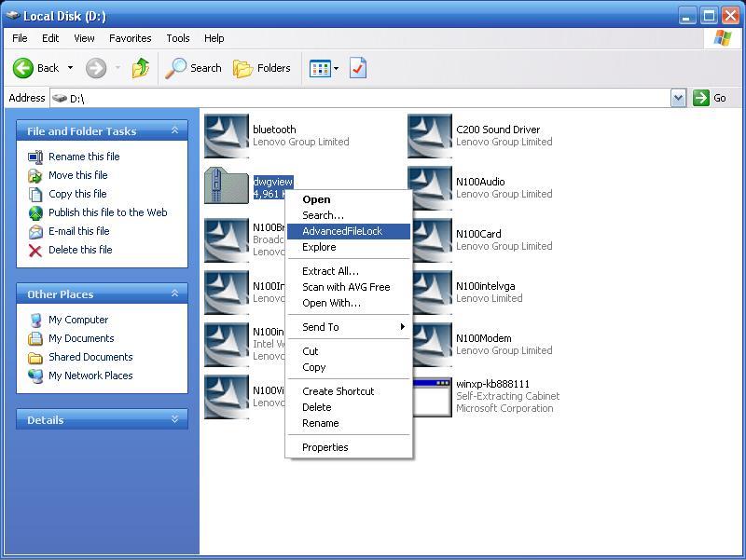Click the Up folder navigation icon

tap(140, 68)
